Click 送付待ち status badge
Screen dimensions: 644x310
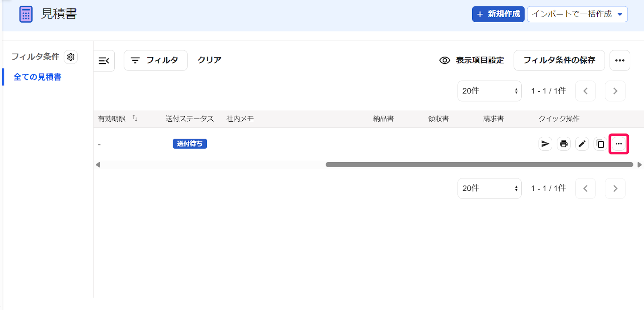(190, 144)
